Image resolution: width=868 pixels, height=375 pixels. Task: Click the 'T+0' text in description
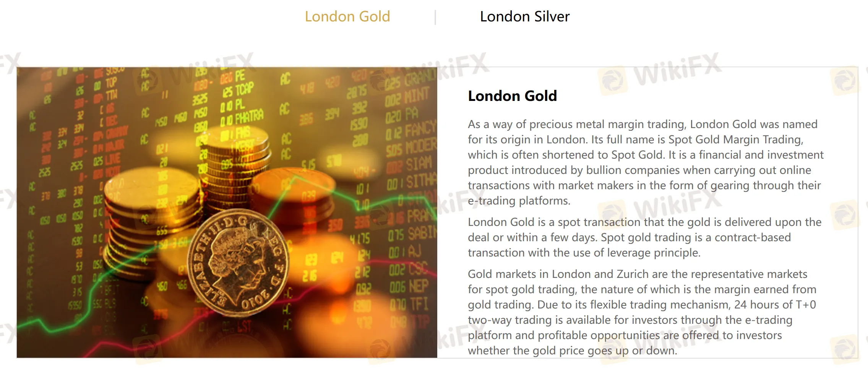coord(806,305)
